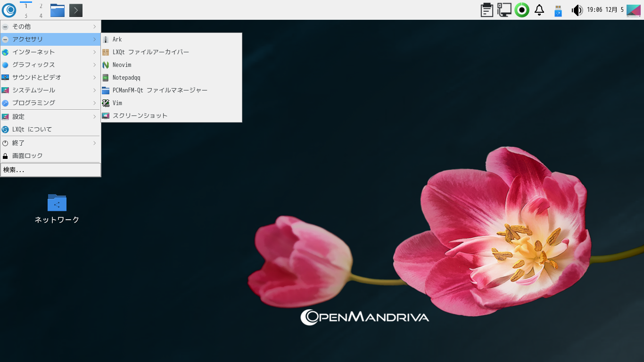Image resolution: width=644 pixels, height=362 pixels.
Task: Open the green circular tray icon
Action: tap(522, 10)
